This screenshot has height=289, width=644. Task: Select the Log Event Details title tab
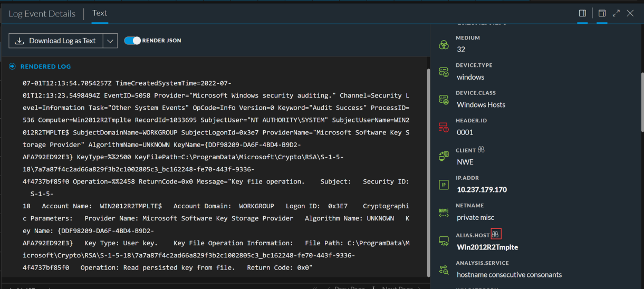pyautogui.click(x=42, y=14)
